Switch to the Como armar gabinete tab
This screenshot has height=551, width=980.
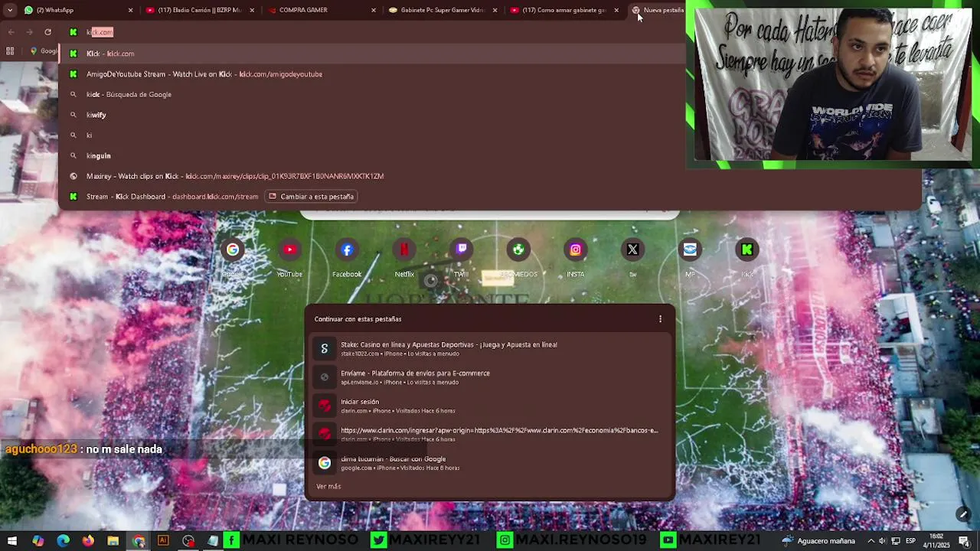564,10
